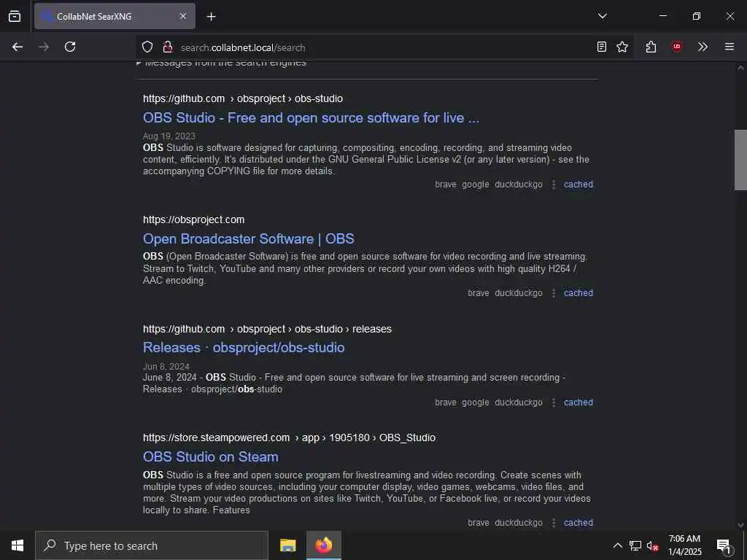The height and width of the screenshot is (560, 747).
Task: Bookmark this page with star icon
Action: click(x=622, y=47)
